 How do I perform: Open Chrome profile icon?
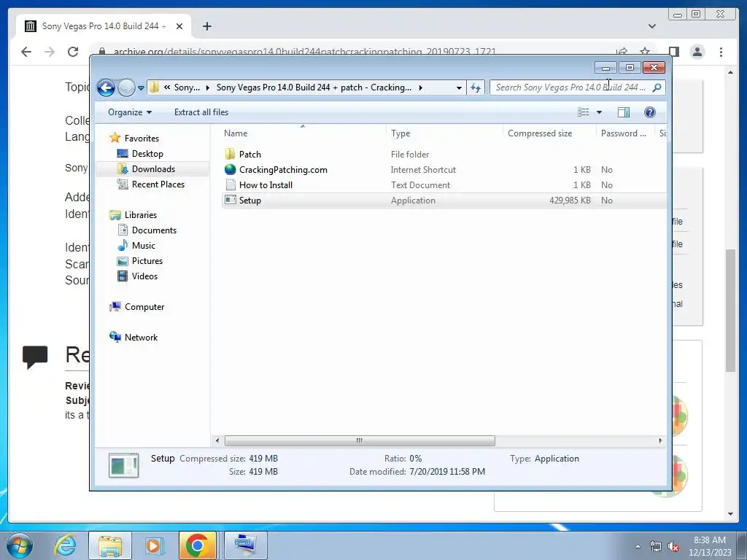tap(697, 52)
